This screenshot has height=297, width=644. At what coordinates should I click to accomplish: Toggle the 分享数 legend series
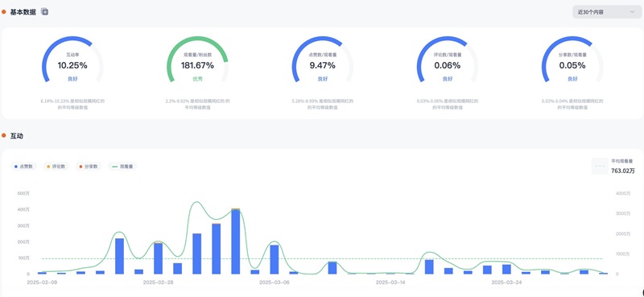[89, 167]
